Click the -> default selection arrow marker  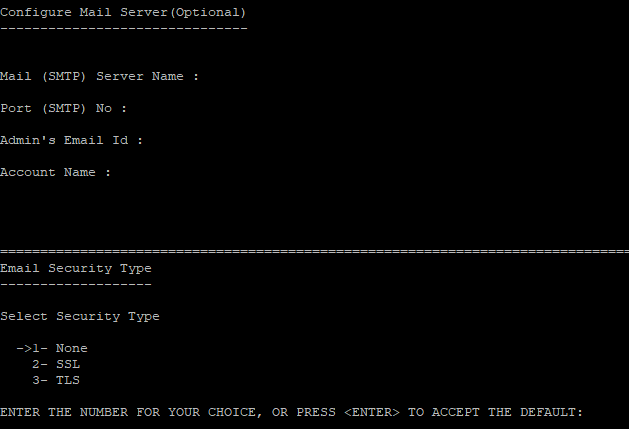(24, 348)
